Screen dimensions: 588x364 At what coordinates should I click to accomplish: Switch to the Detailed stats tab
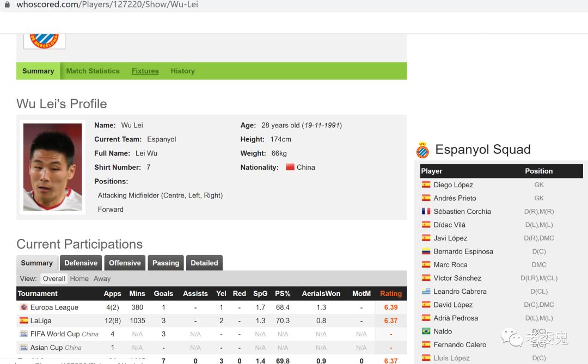(204, 263)
